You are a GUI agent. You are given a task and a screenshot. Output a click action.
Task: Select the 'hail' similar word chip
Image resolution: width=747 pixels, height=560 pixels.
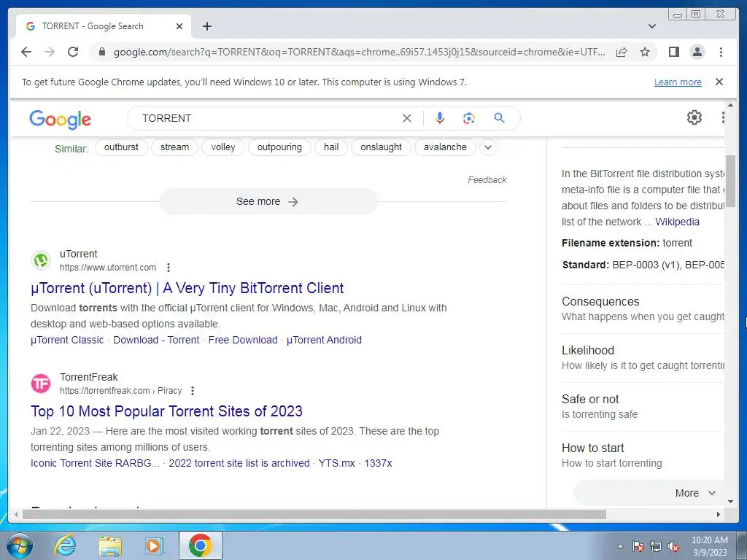[x=331, y=147]
